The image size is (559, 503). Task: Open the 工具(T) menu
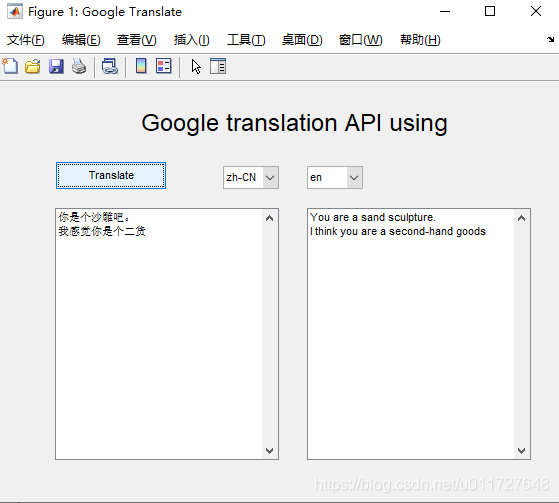[246, 40]
